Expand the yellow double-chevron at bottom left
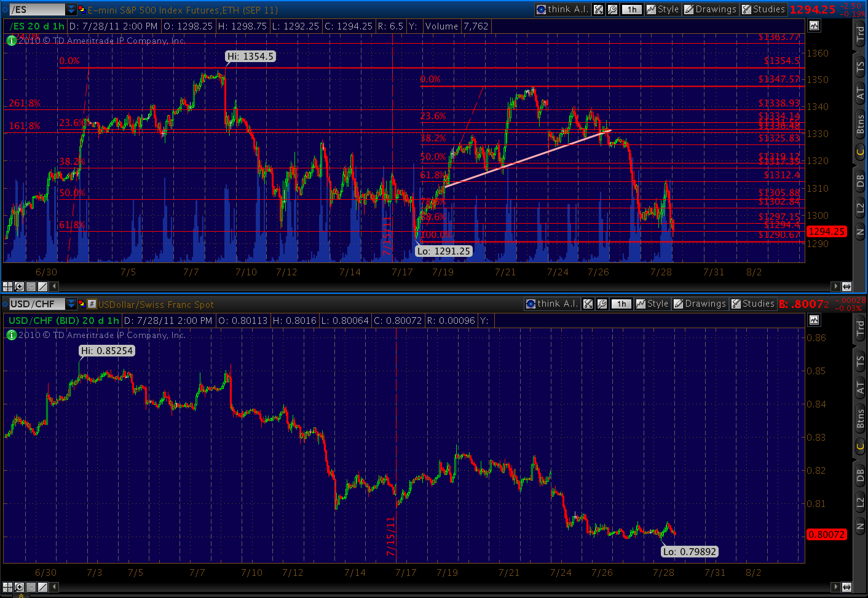This screenshot has height=598, width=868. [20, 595]
